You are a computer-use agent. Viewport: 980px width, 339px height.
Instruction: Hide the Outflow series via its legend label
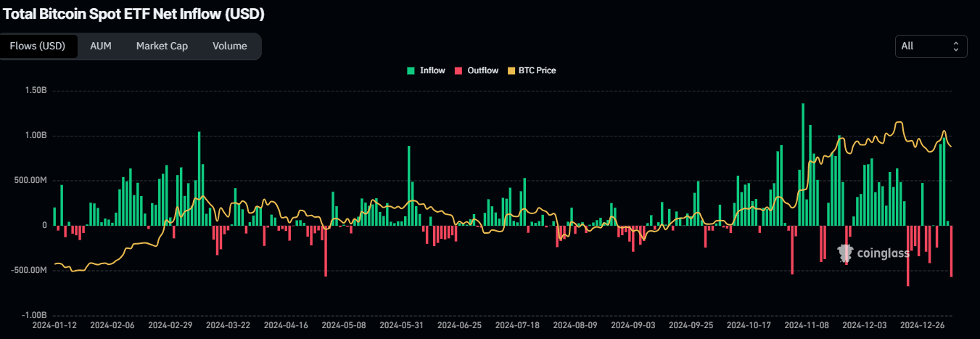[x=482, y=70]
